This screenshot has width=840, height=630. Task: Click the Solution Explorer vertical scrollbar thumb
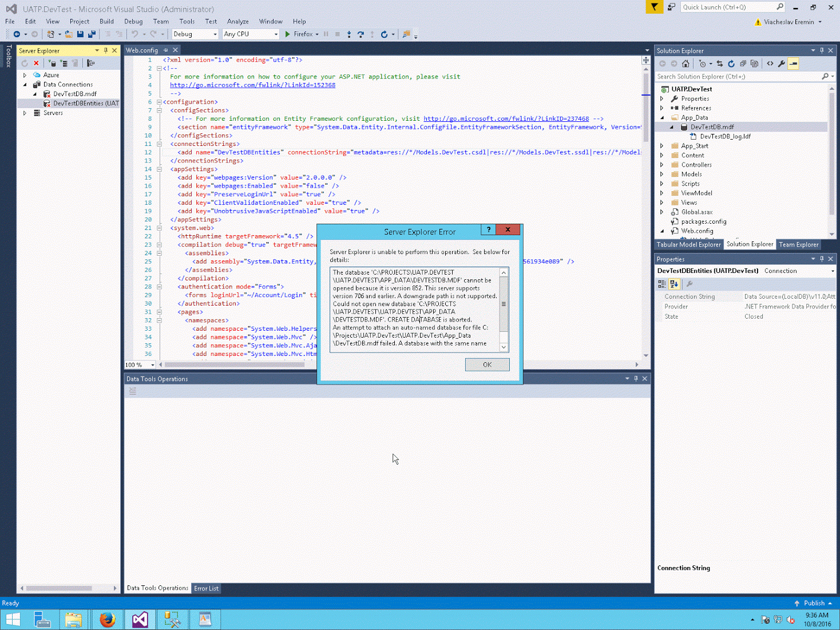click(x=831, y=154)
